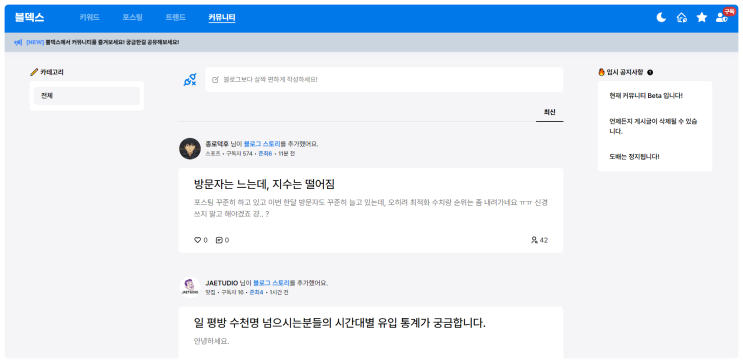
Task: Click the user profile icon with 구독 badge
Action: point(722,18)
